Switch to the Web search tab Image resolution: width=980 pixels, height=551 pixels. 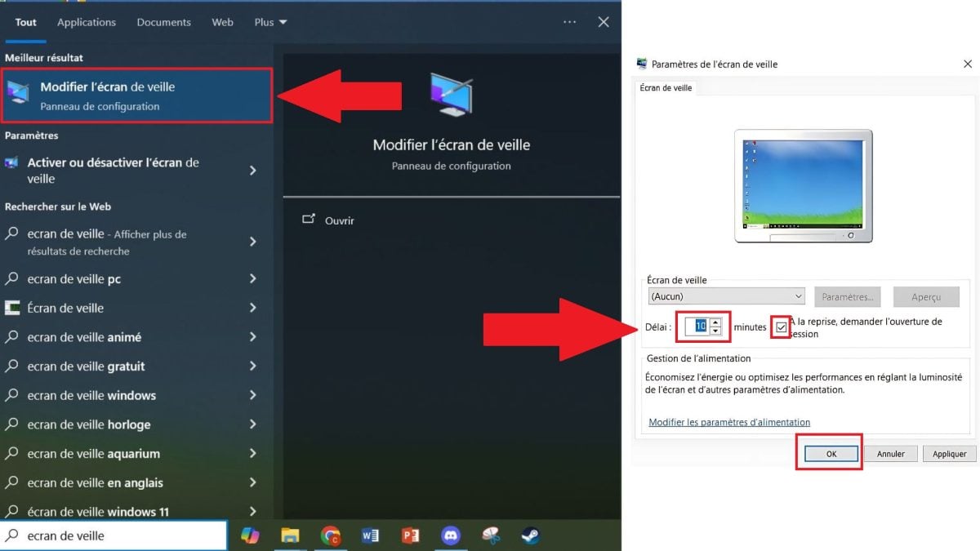click(223, 22)
